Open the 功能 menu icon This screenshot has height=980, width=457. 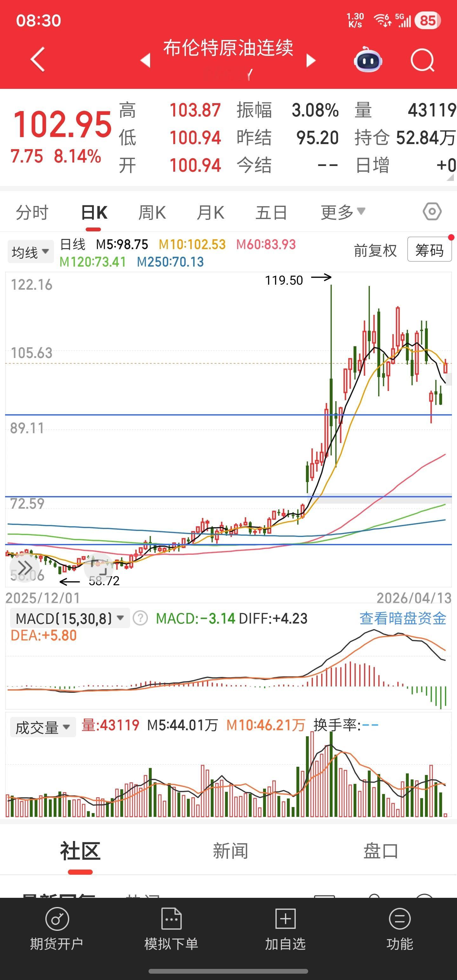[400, 919]
